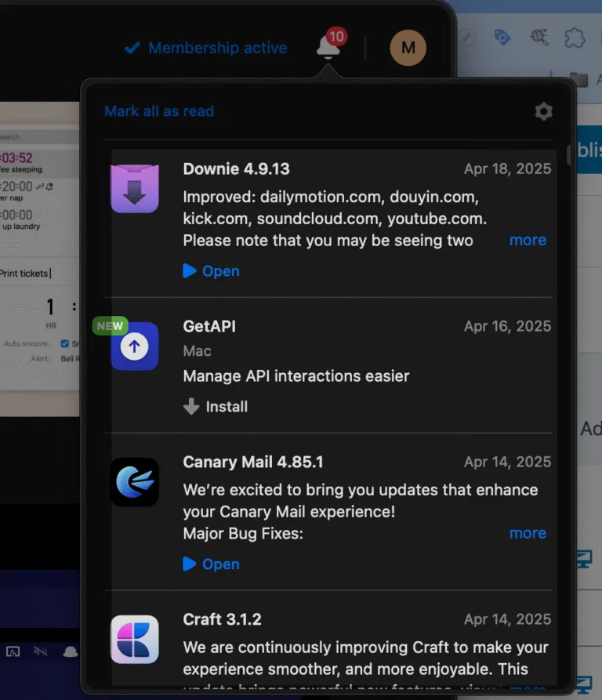The height and width of the screenshot is (700, 602).
Task: Click the screen mirroring icon at bottom left
Action: 13,651
